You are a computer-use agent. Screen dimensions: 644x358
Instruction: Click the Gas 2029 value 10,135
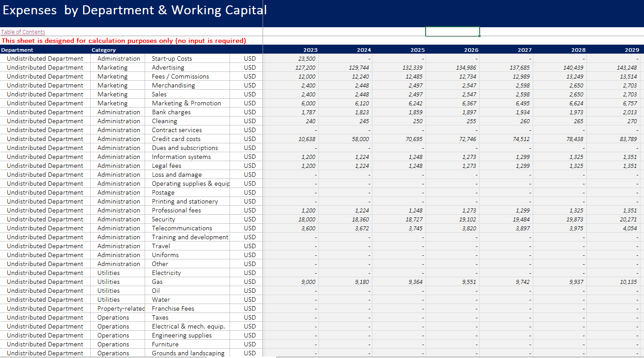pyautogui.click(x=628, y=282)
